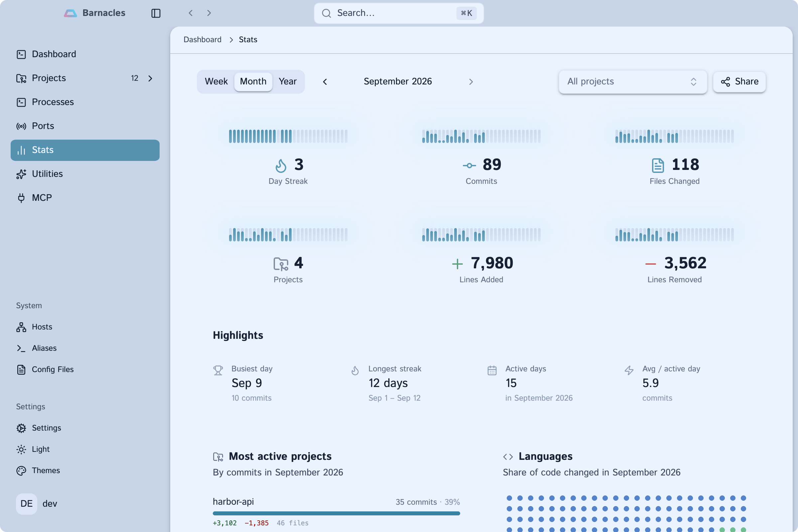Screen dimensions: 798x532
Task: Click the Utilities sparkle icon
Action: coord(21,174)
